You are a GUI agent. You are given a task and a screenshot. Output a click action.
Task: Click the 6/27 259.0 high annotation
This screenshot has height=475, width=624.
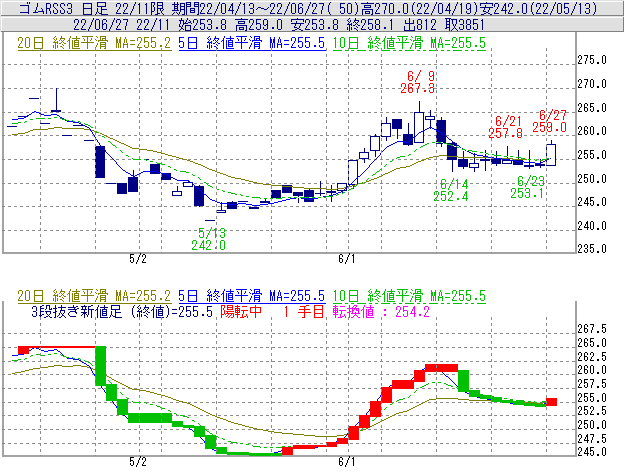[550, 121]
